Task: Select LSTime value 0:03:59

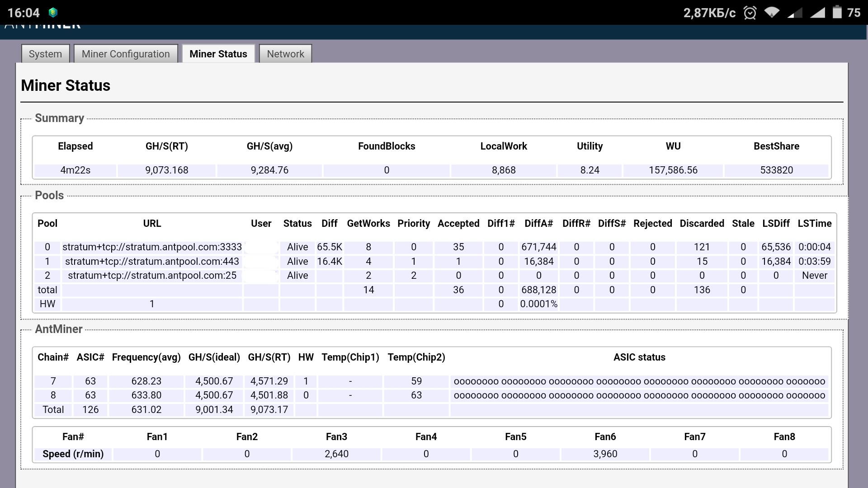Action: (x=815, y=262)
